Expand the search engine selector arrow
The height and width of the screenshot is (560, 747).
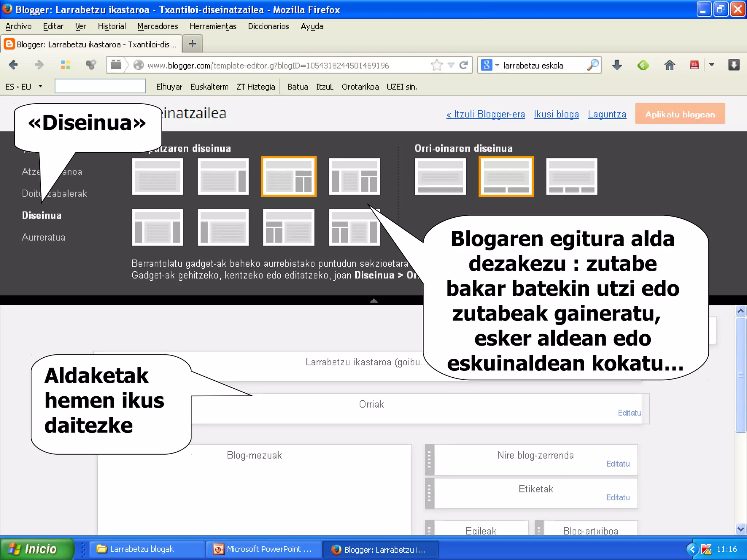497,65
